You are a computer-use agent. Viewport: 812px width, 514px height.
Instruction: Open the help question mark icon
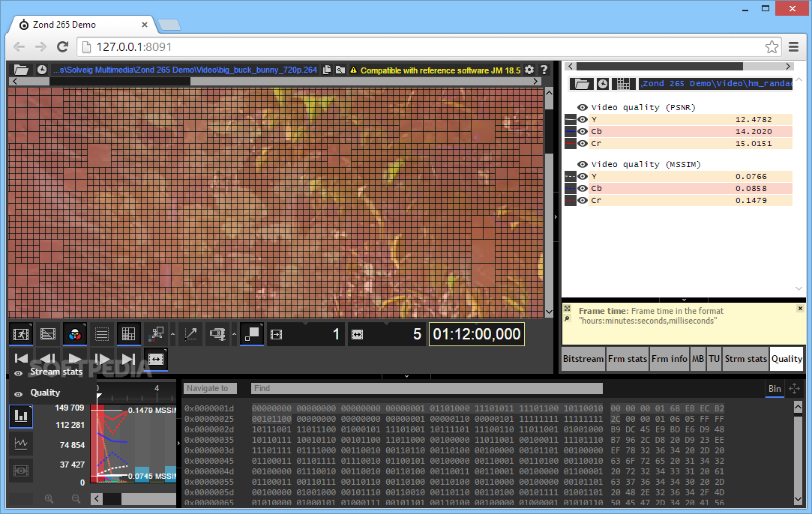pyautogui.click(x=544, y=70)
